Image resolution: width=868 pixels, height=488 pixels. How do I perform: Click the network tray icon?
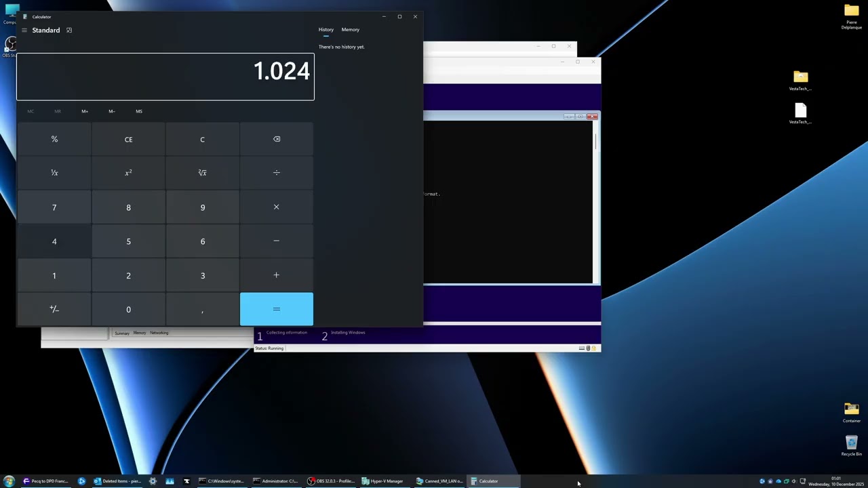pyautogui.click(x=803, y=481)
